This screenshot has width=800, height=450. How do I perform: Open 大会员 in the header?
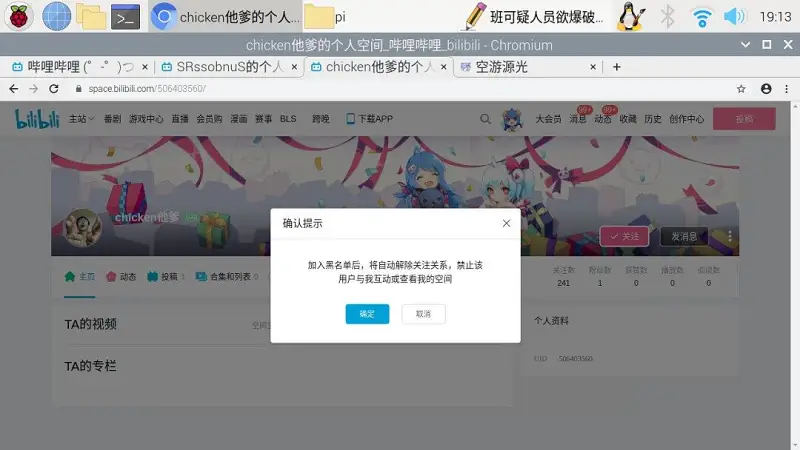pyautogui.click(x=548, y=119)
